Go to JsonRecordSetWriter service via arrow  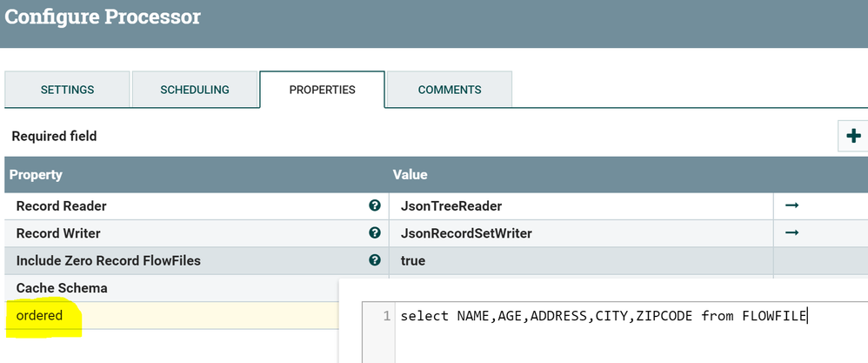pyautogui.click(x=791, y=233)
